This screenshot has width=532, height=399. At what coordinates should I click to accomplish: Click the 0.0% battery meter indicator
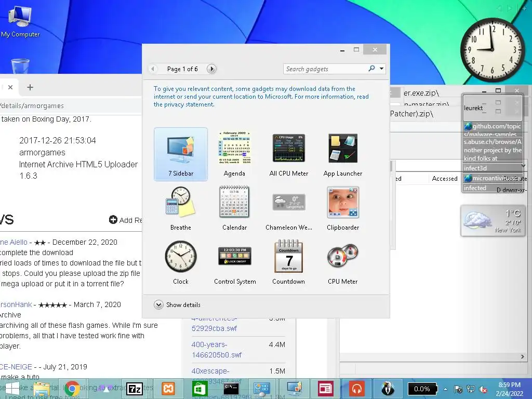tap(422, 389)
